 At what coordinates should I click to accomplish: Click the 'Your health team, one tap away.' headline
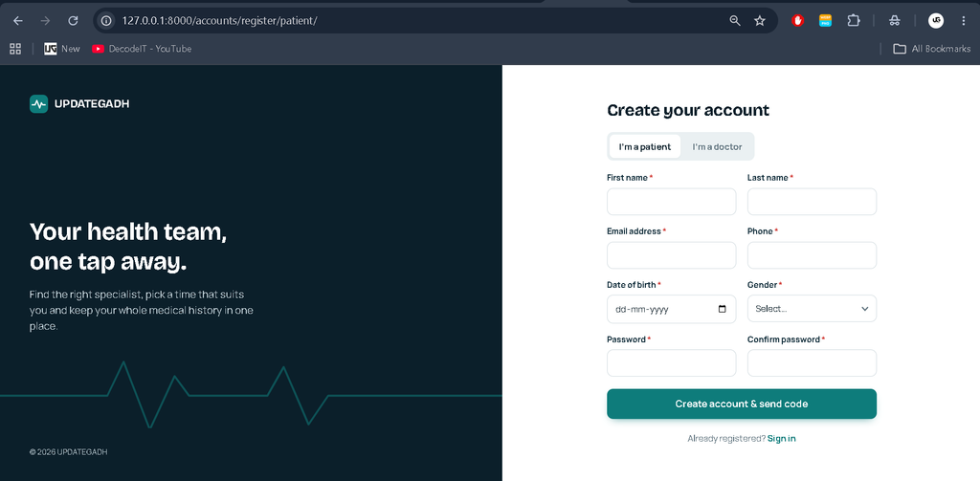click(128, 248)
